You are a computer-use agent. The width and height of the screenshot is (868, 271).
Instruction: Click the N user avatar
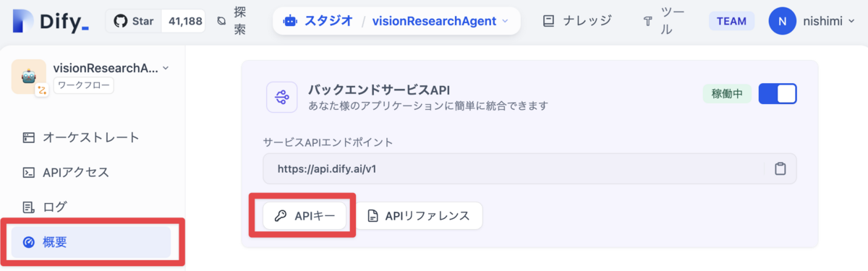[x=782, y=21]
